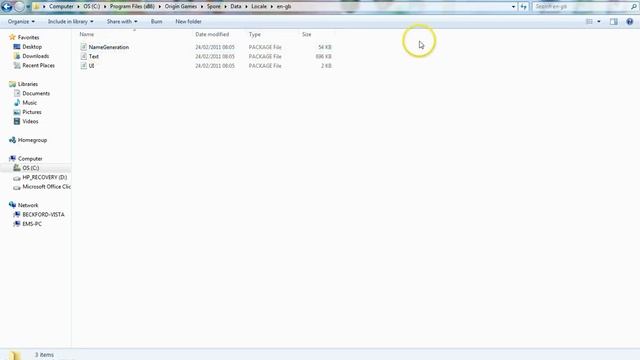
Task: Click the Music library note icon
Action: click(x=17, y=103)
